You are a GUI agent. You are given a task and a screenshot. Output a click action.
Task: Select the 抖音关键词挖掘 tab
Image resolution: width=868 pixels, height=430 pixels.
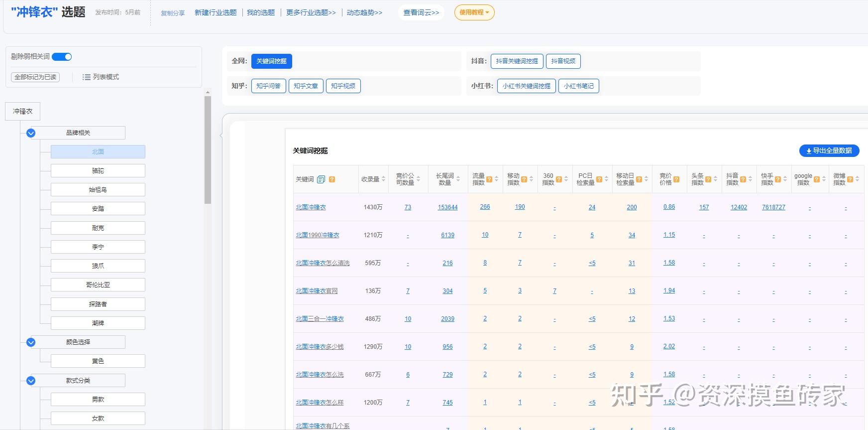[x=517, y=61]
